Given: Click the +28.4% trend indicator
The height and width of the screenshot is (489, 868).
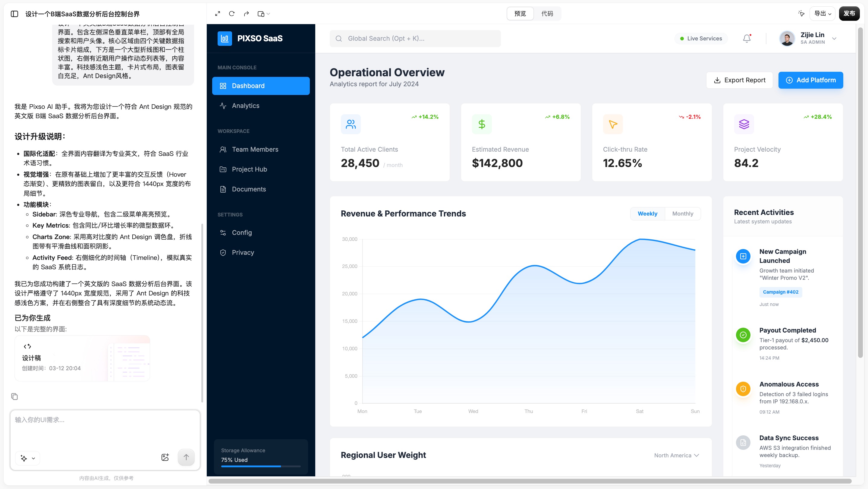Looking at the screenshot, I should click(x=817, y=117).
